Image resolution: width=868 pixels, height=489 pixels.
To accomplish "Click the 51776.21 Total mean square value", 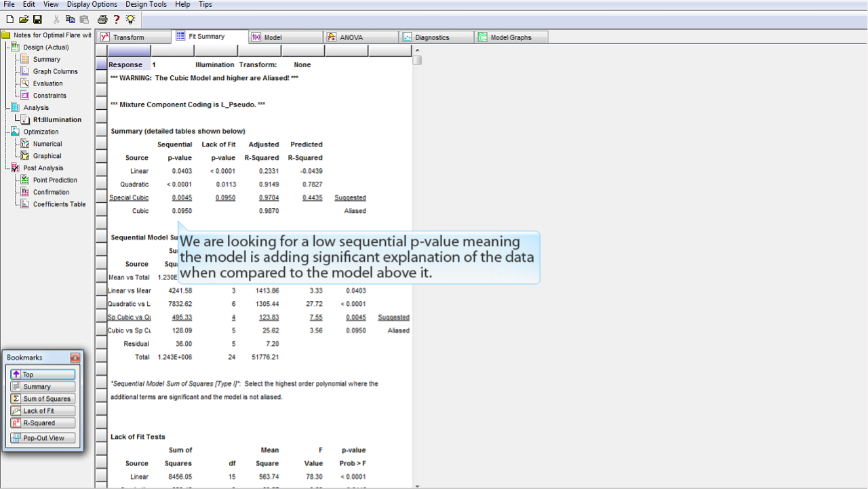I will (264, 357).
